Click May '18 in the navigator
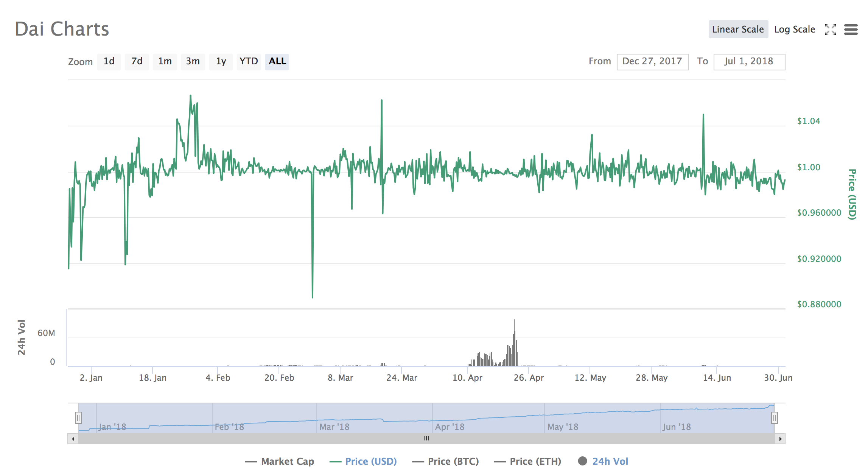The image size is (868, 470). tap(563, 427)
